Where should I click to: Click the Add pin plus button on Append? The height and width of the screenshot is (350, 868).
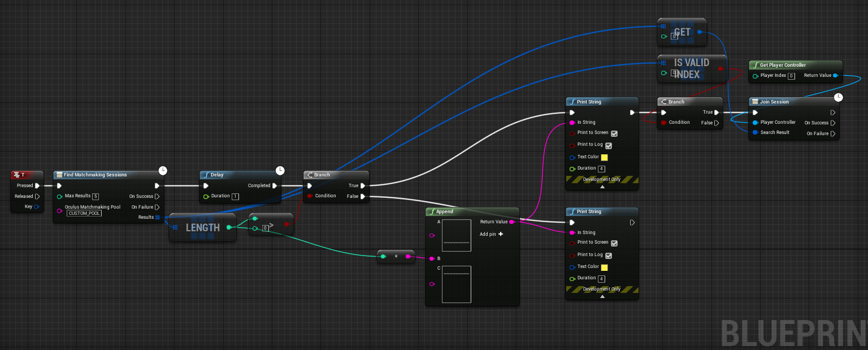(501, 234)
